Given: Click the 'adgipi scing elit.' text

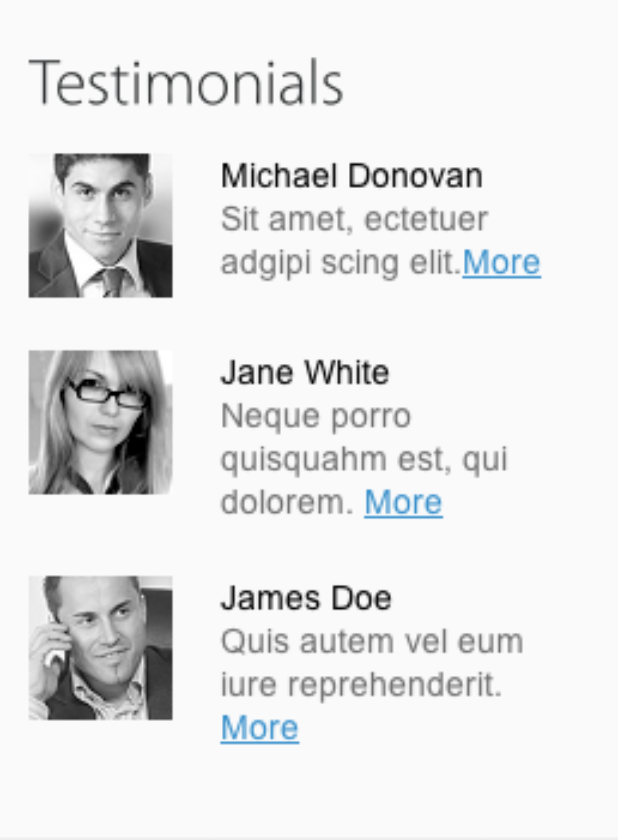Looking at the screenshot, I should [x=341, y=263].
